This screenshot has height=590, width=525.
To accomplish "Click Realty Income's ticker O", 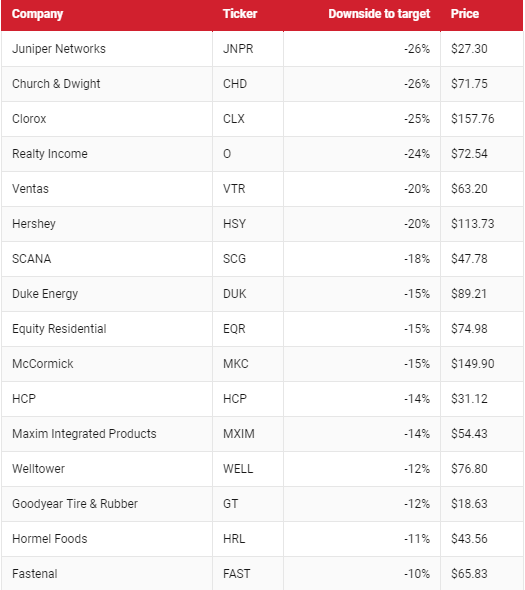I will [x=227, y=154].
